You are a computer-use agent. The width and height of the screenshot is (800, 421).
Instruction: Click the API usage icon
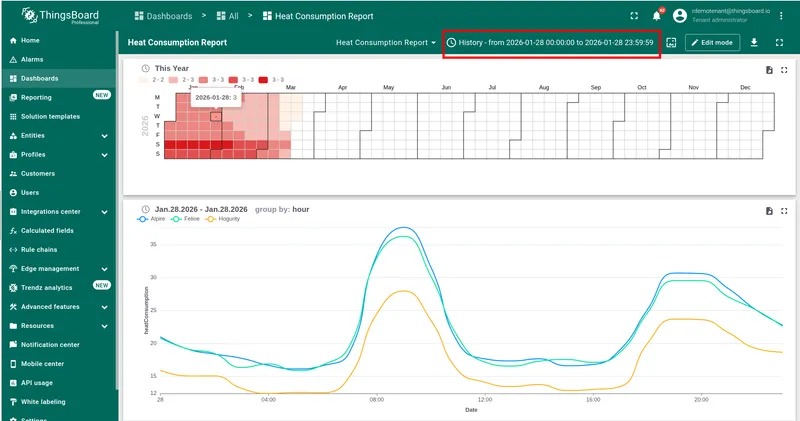(x=13, y=383)
